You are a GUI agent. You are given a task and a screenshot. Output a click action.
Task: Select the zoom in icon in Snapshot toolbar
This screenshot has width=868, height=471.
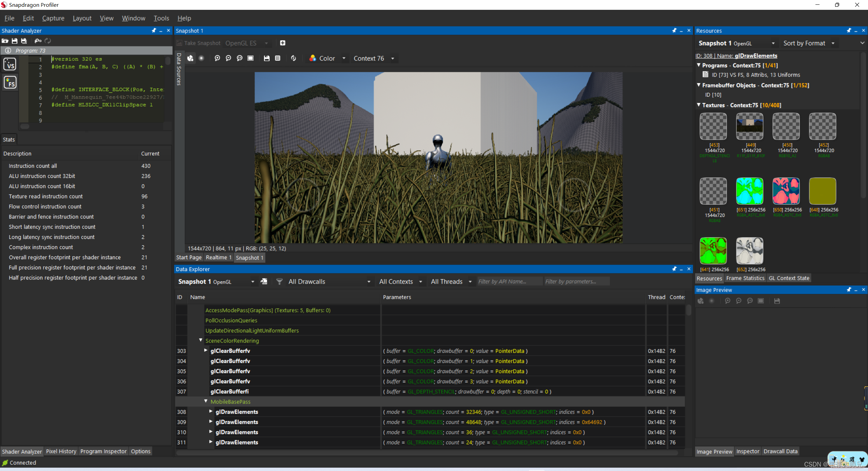(217, 58)
